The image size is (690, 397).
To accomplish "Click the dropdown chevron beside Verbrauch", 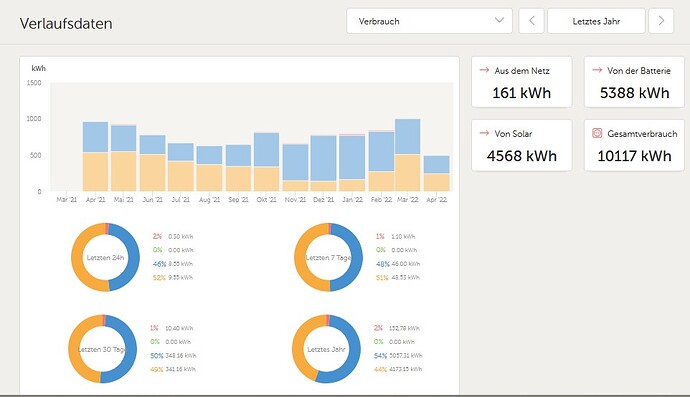I will [x=499, y=20].
